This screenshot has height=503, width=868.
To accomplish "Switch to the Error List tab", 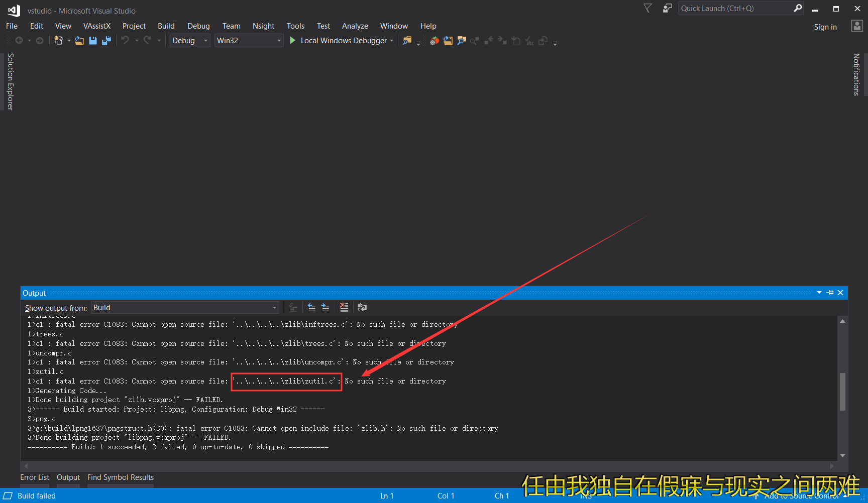I will (35, 477).
